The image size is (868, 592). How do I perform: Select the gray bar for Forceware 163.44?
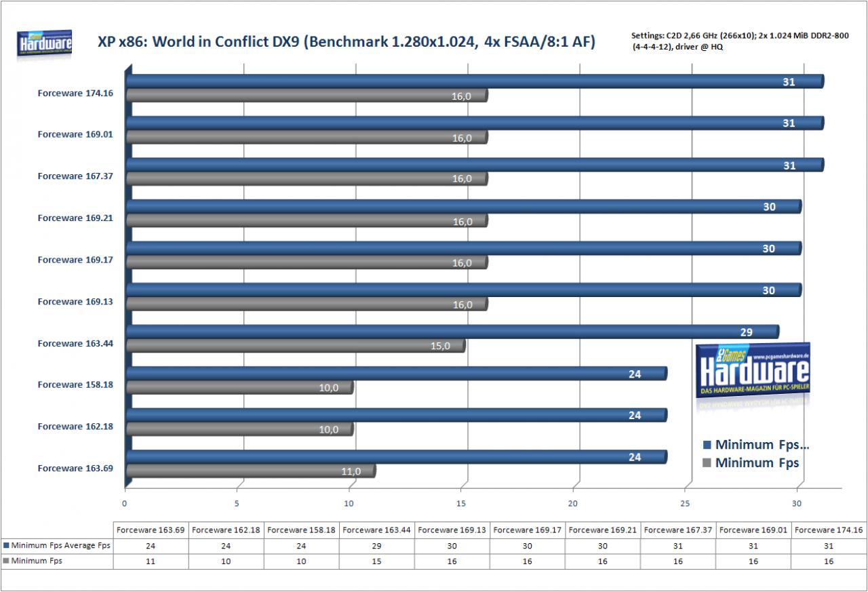pyautogui.click(x=295, y=347)
